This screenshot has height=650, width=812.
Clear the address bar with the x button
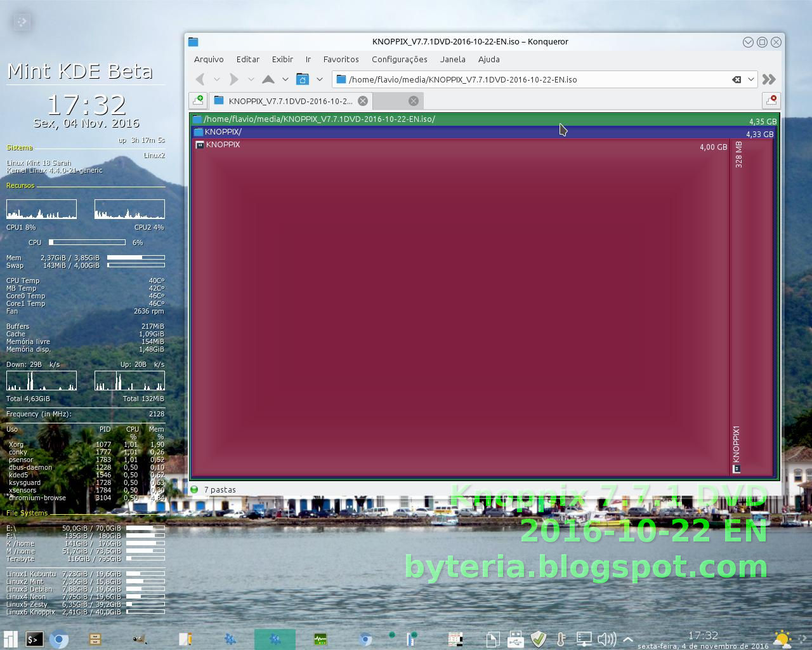737,79
